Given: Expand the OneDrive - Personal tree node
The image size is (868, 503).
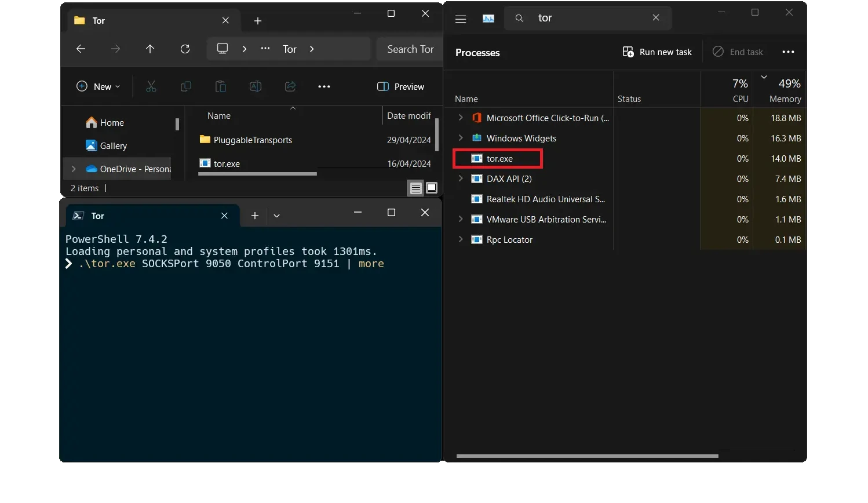Looking at the screenshot, I should (74, 169).
